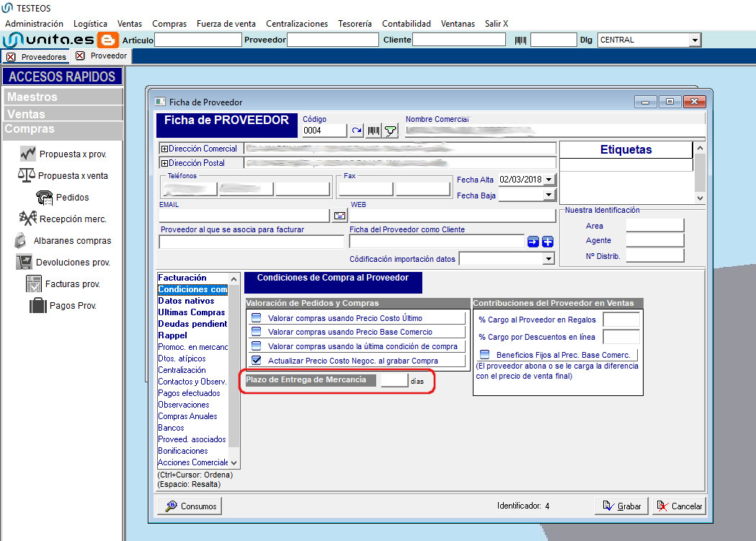
Task: Select Rappel in section list
Action: pyautogui.click(x=173, y=335)
